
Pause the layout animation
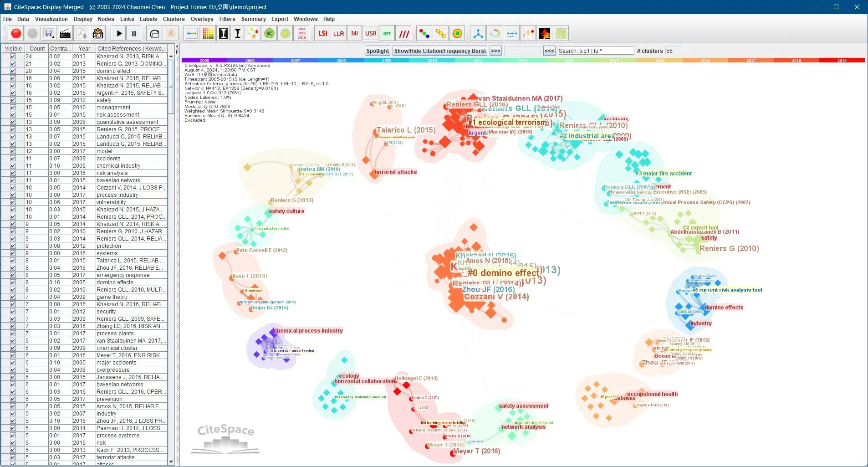[x=134, y=33]
